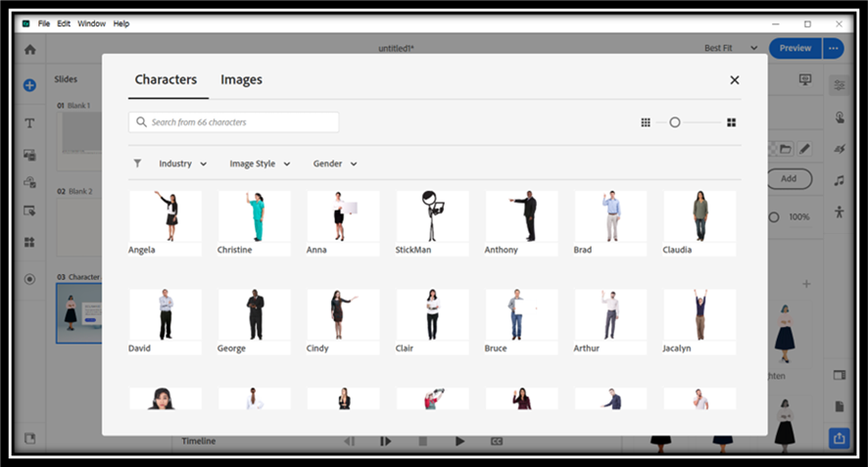The image size is (868, 467).
Task: Click the blue Add slide plus icon
Action: 29,85
